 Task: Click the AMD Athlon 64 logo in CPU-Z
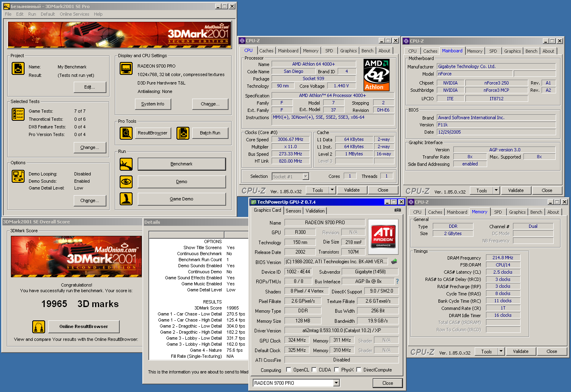point(377,74)
